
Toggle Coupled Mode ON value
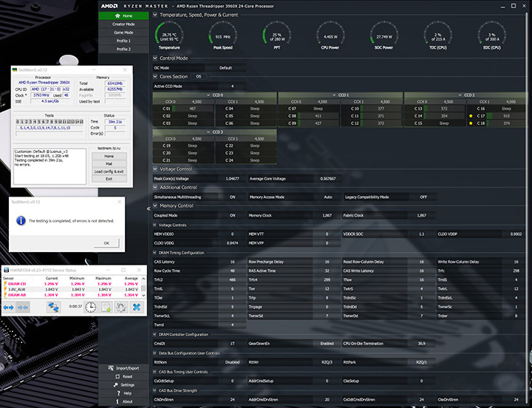point(233,216)
